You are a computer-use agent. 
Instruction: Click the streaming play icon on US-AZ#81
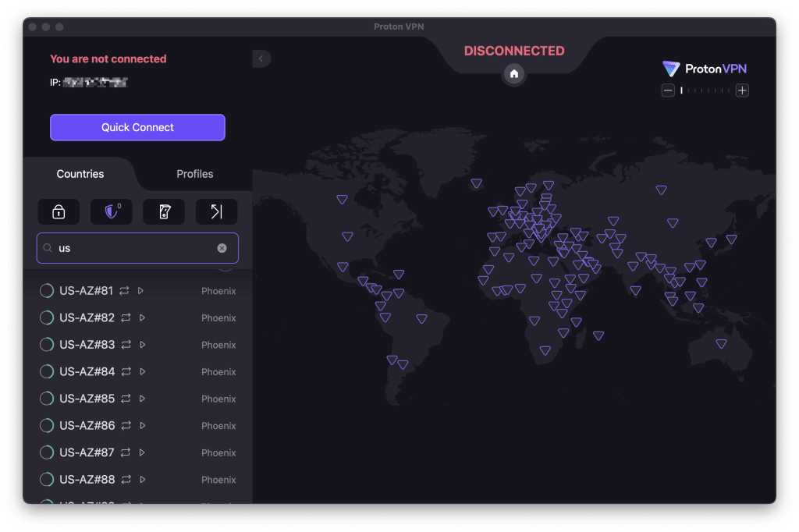point(140,290)
